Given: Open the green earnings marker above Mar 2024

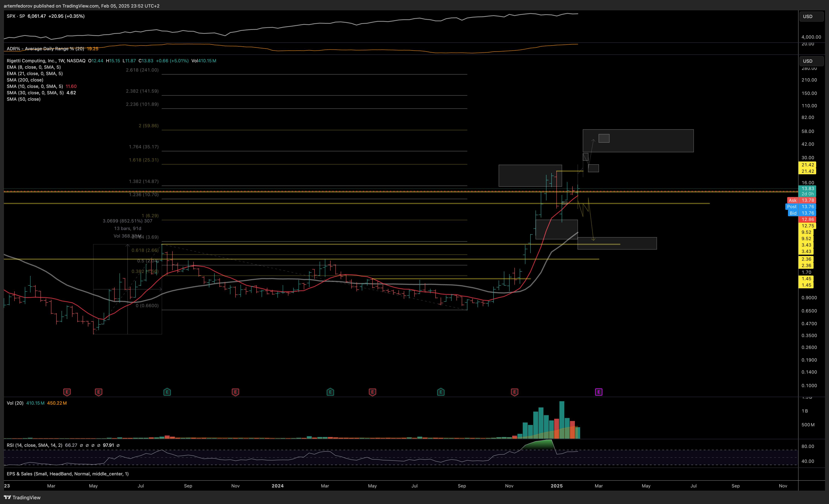Looking at the screenshot, I should tap(330, 392).
